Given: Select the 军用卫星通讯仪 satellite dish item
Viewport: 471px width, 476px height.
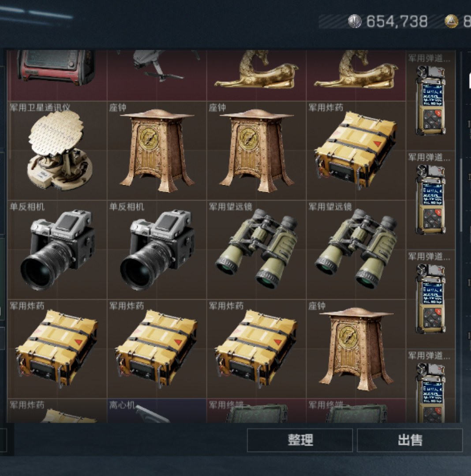Looking at the screenshot, I should coord(57,151).
